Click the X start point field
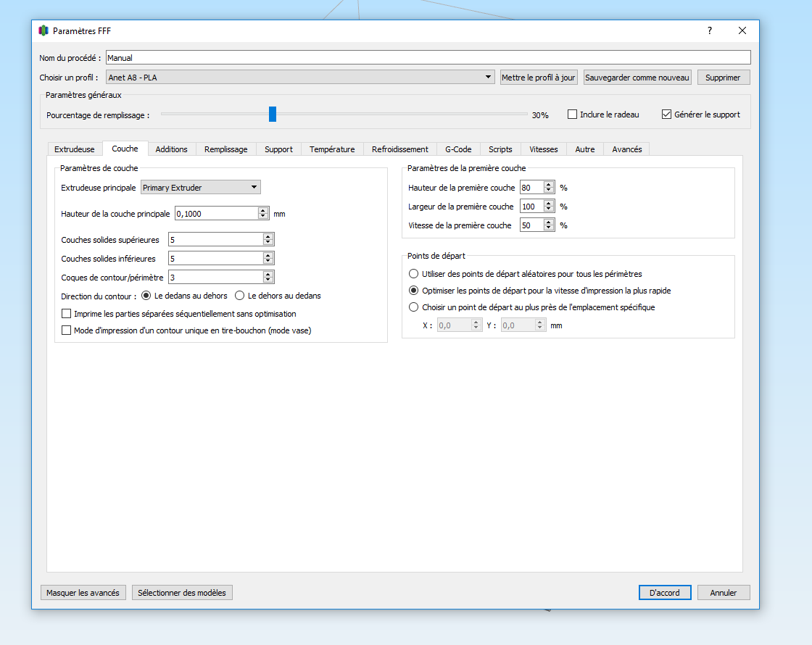This screenshot has width=812, height=645. 454,325
